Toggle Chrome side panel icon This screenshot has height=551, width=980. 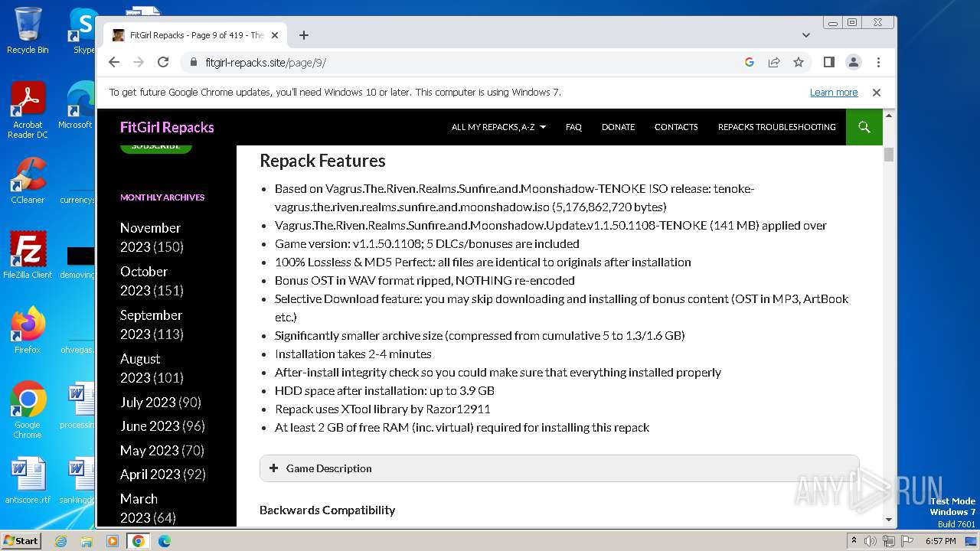point(829,62)
